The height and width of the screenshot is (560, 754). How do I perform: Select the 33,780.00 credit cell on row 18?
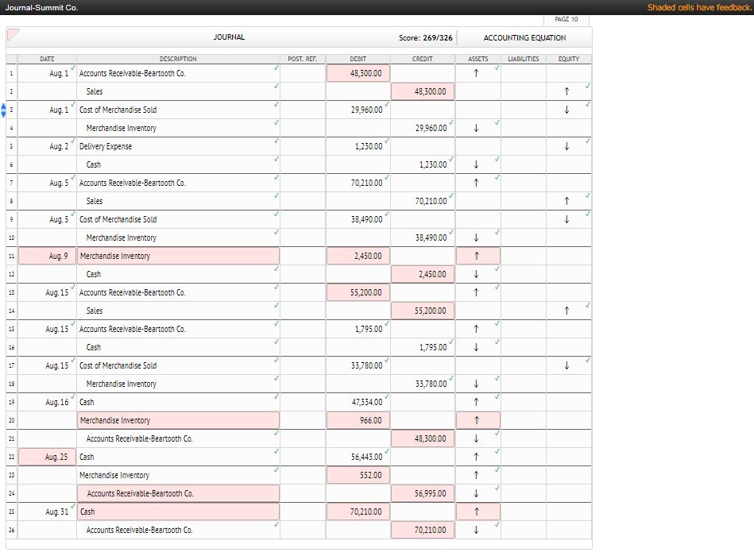pyautogui.click(x=423, y=384)
